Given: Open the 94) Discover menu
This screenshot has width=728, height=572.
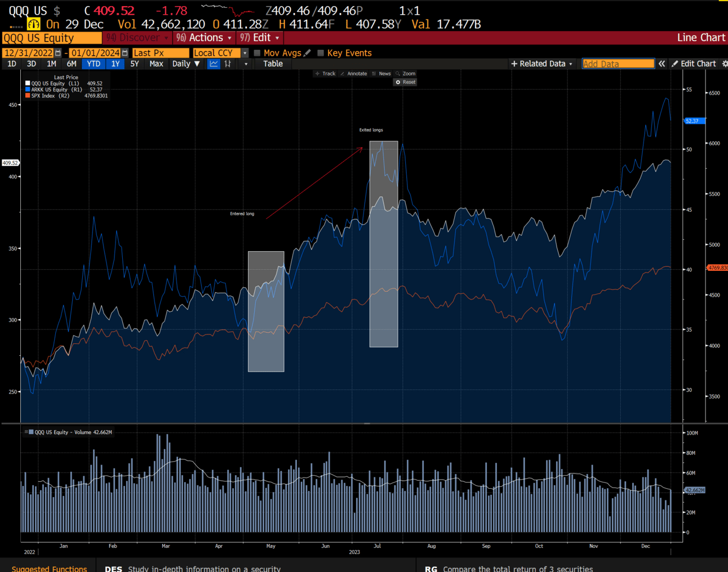Looking at the screenshot, I should (137, 38).
